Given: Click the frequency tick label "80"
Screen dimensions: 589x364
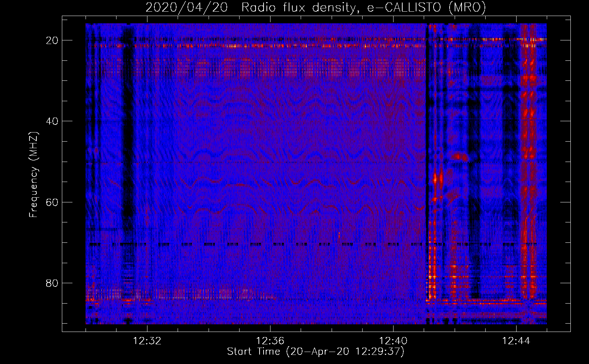Looking at the screenshot, I should (52, 283).
